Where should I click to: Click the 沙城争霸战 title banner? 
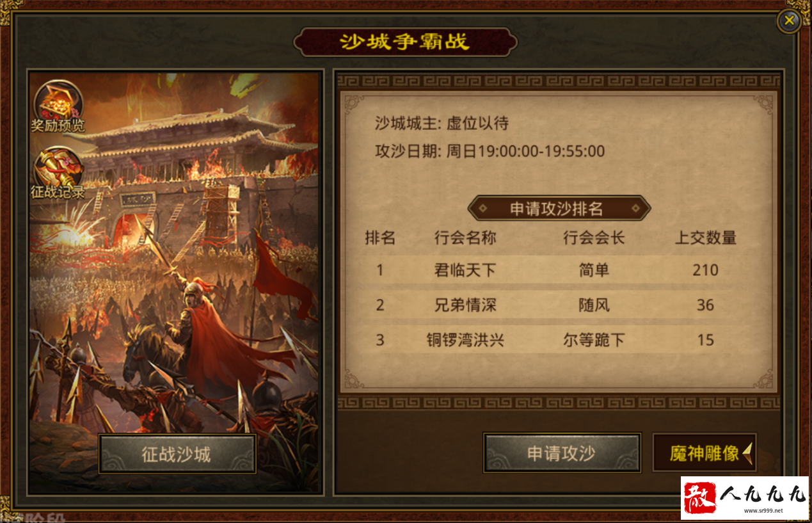pyautogui.click(x=405, y=42)
